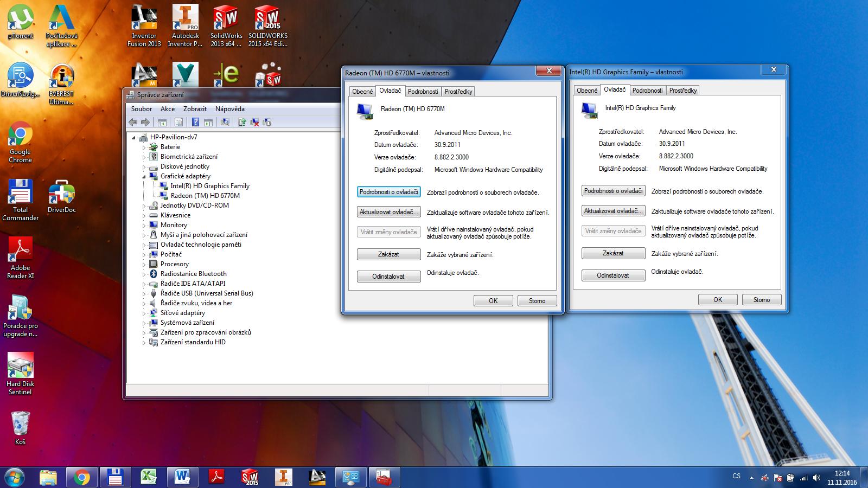Switch to Podrobnosti tab in Radeon properties
Image resolution: width=868 pixels, height=488 pixels.
[423, 92]
